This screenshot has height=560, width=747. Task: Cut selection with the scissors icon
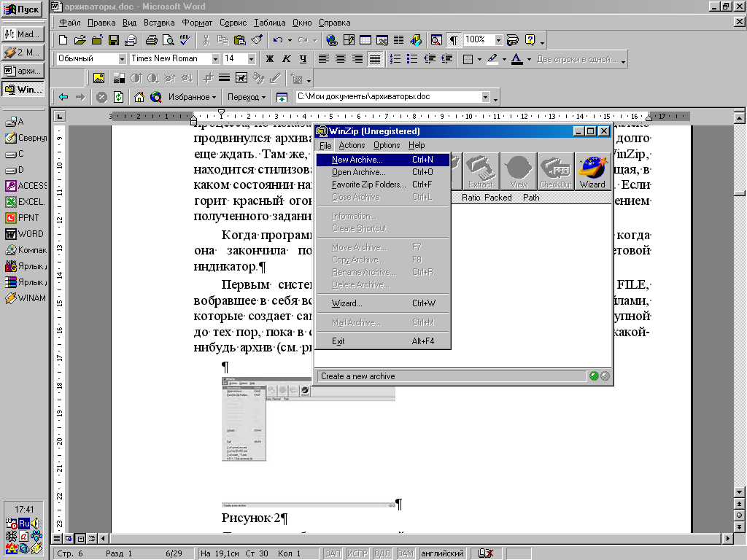tap(206, 40)
